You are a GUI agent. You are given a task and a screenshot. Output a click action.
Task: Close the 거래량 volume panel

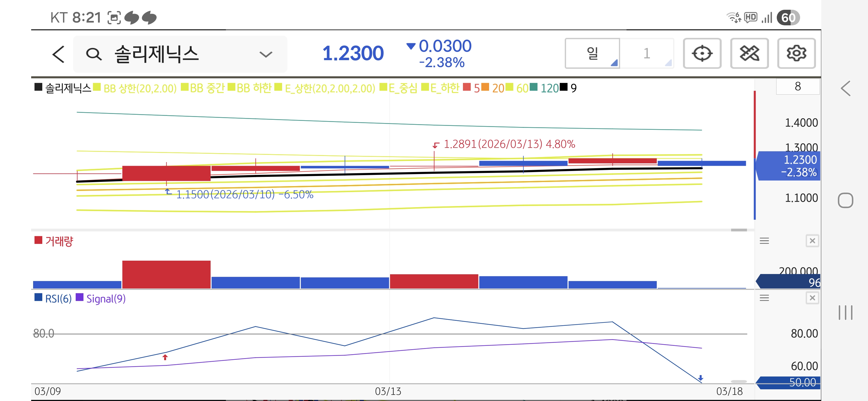(x=812, y=241)
